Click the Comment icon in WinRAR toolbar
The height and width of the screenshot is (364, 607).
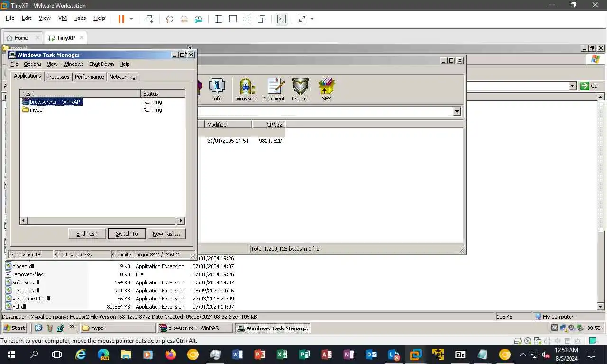click(x=274, y=90)
